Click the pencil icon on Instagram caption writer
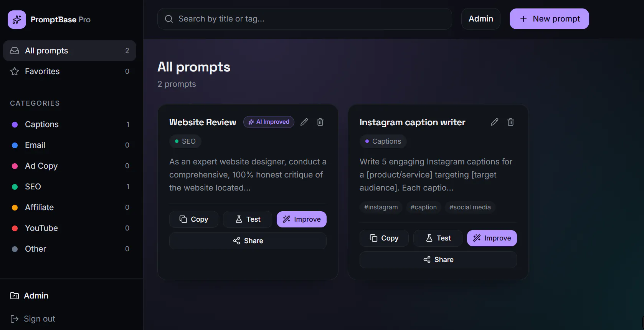The width and height of the screenshot is (644, 330). click(x=494, y=122)
